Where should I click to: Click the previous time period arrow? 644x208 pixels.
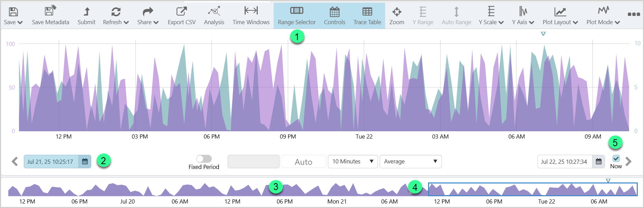click(15, 161)
